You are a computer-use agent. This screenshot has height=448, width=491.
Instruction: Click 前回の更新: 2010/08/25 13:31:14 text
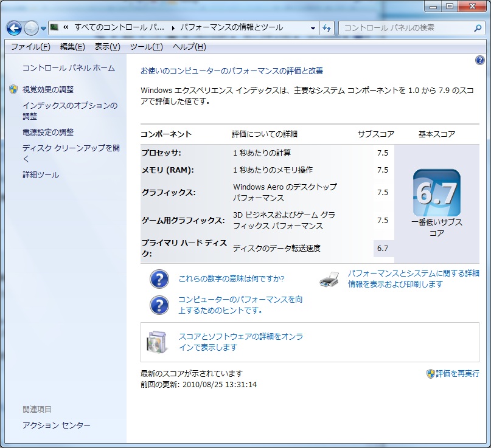pyautogui.click(x=198, y=385)
